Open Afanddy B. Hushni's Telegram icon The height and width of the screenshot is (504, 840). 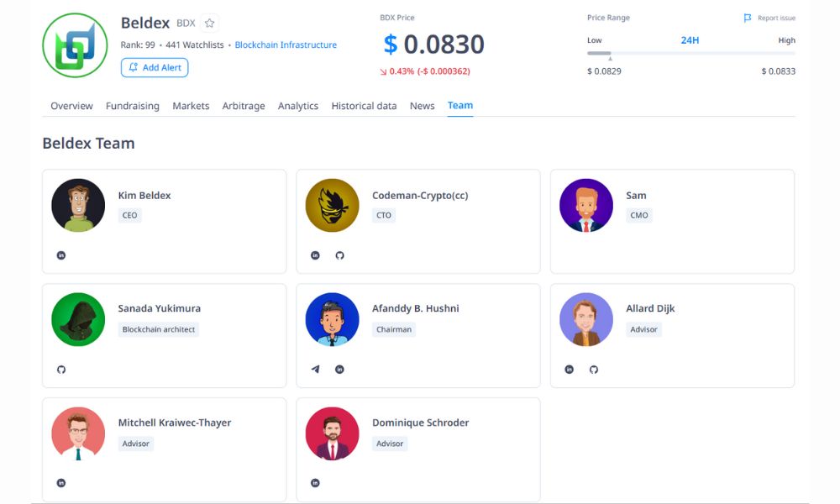click(x=315, y=370)
